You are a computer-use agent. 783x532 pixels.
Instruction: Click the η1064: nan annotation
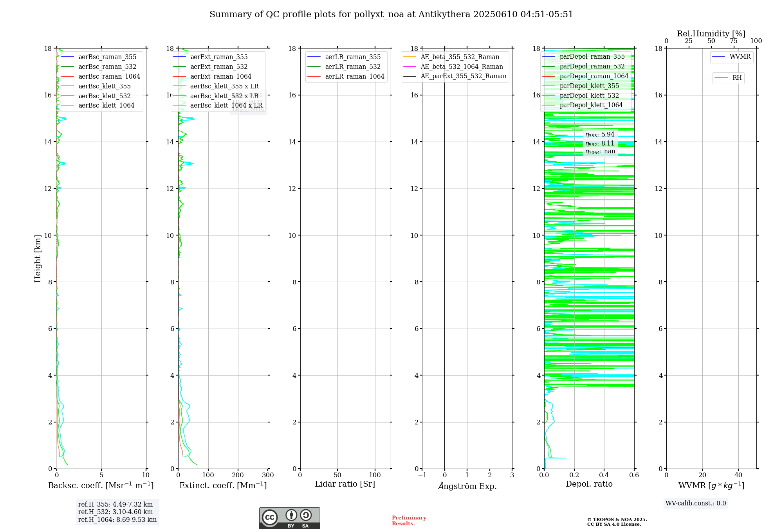pyautogui.click(x=600, y=152)
